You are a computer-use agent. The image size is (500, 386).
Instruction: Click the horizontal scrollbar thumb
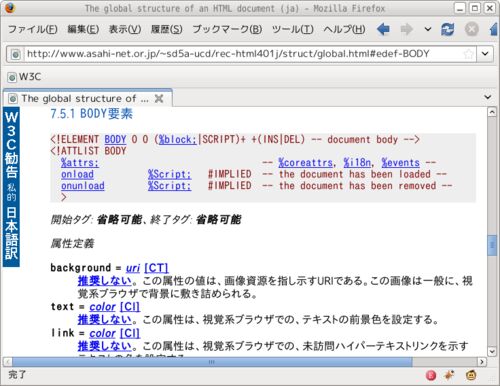click(x=212, y=362)
